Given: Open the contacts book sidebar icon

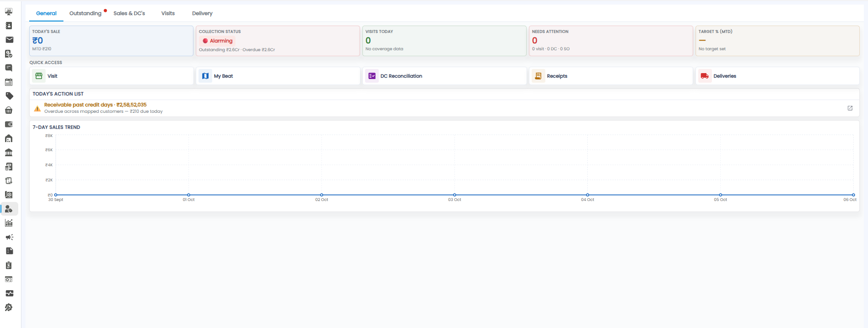Looking at the screenshot, I should click(9, 26).
